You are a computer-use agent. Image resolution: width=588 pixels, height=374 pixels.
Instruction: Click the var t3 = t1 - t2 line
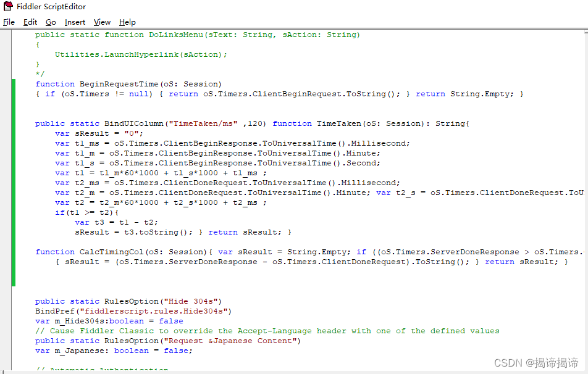click(x=116, y=222)
